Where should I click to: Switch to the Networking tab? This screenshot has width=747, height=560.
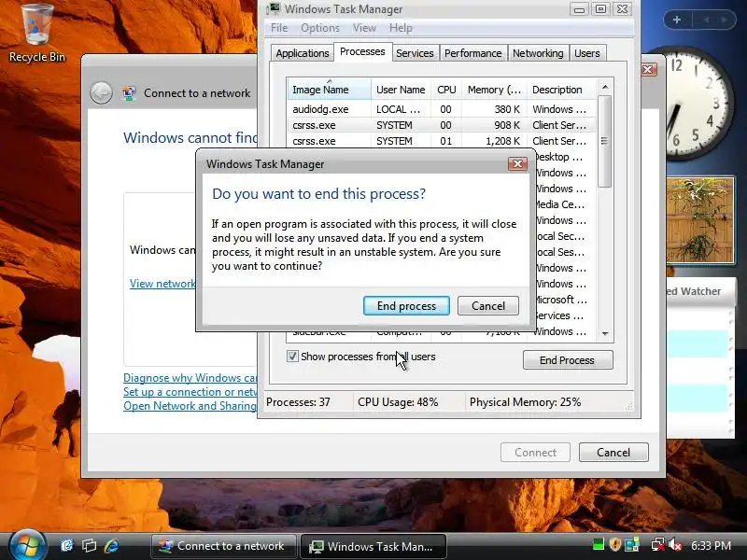click(538, 53)
